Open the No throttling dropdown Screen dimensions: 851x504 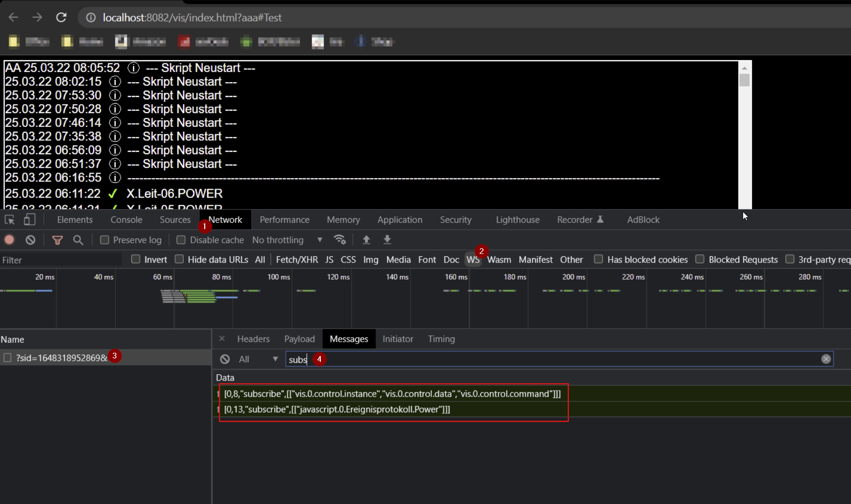(x=287, y=240)
